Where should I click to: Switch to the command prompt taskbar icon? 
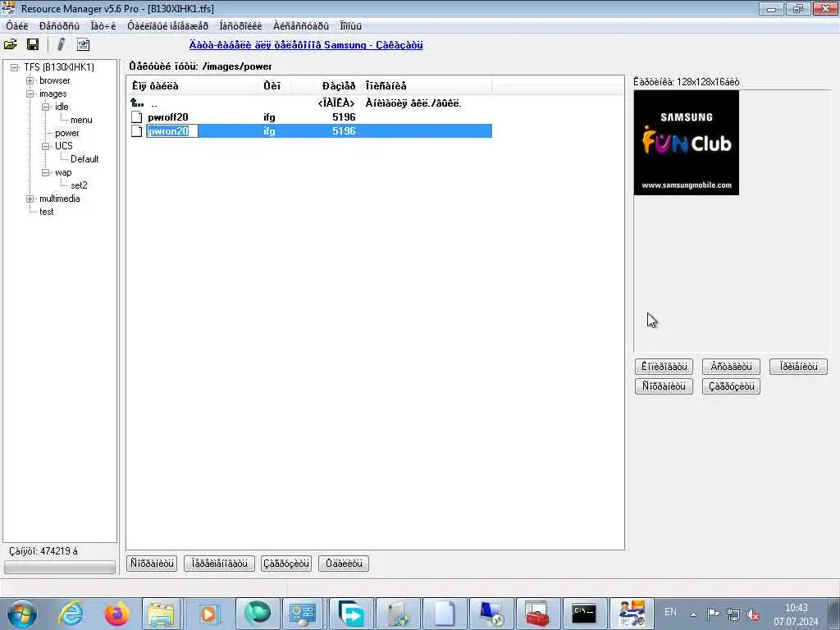pyautogui.click(x=584, y=614)
